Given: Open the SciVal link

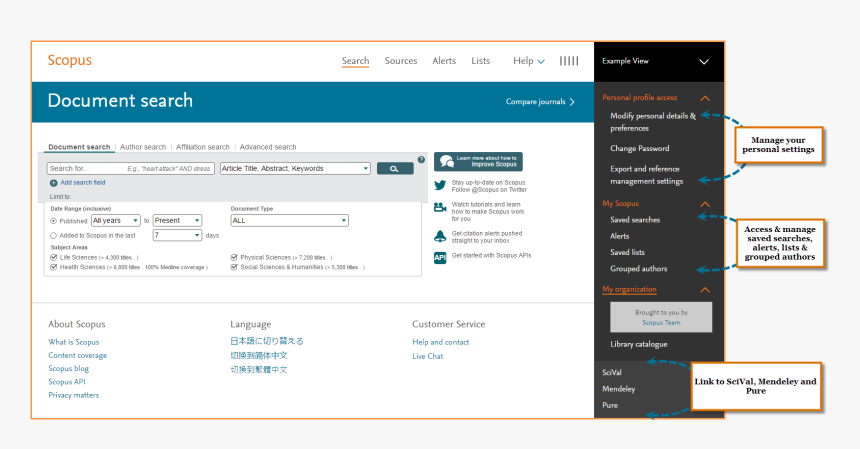Looking at the screenshot, I should coord(612,373).
